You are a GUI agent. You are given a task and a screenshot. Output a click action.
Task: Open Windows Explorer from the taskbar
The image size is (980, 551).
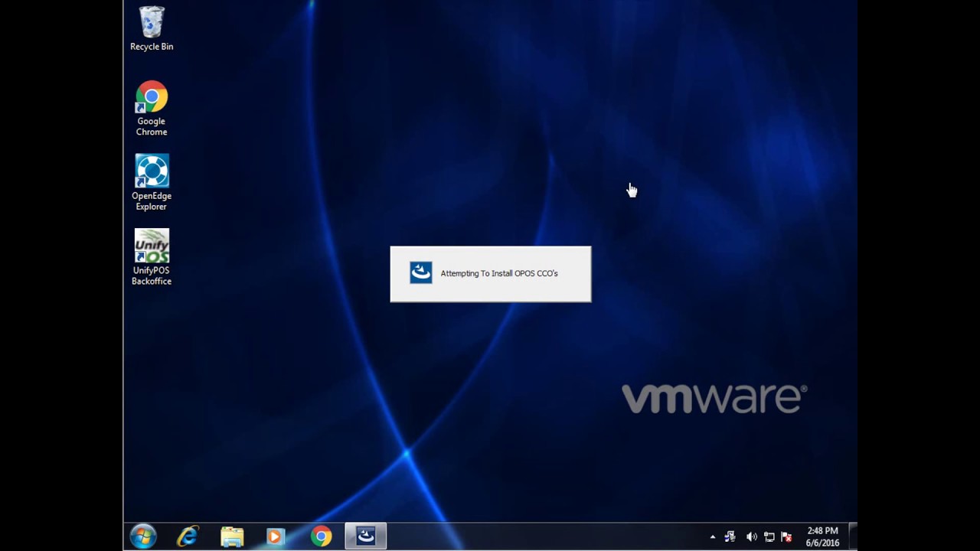[x=232, y=536]
